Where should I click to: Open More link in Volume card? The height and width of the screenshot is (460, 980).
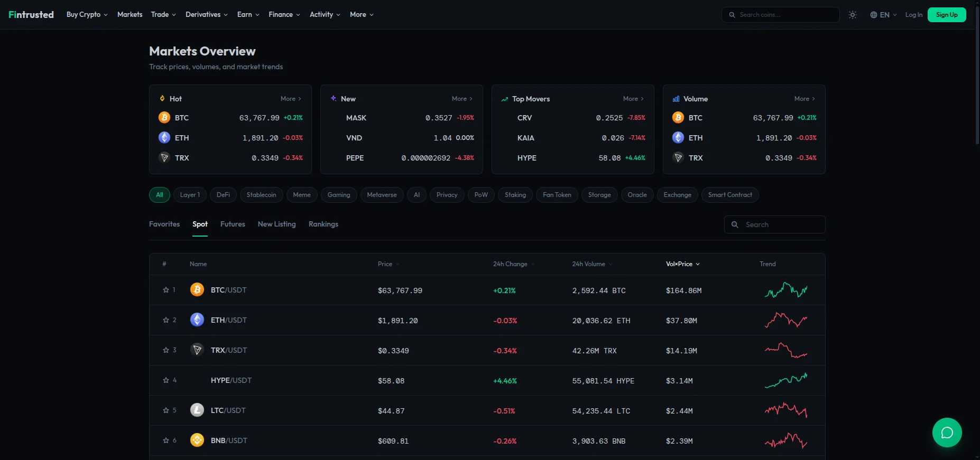(805, 99)
